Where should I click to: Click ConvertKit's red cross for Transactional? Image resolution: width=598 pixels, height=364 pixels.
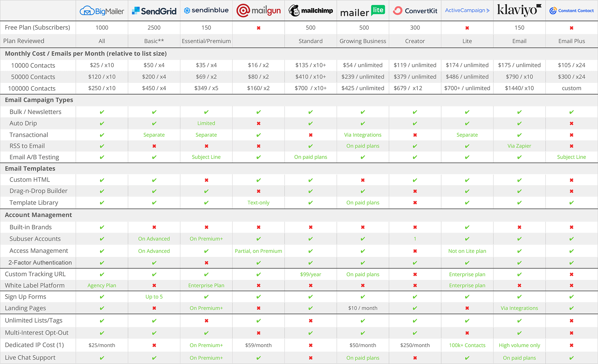point(415,135)
